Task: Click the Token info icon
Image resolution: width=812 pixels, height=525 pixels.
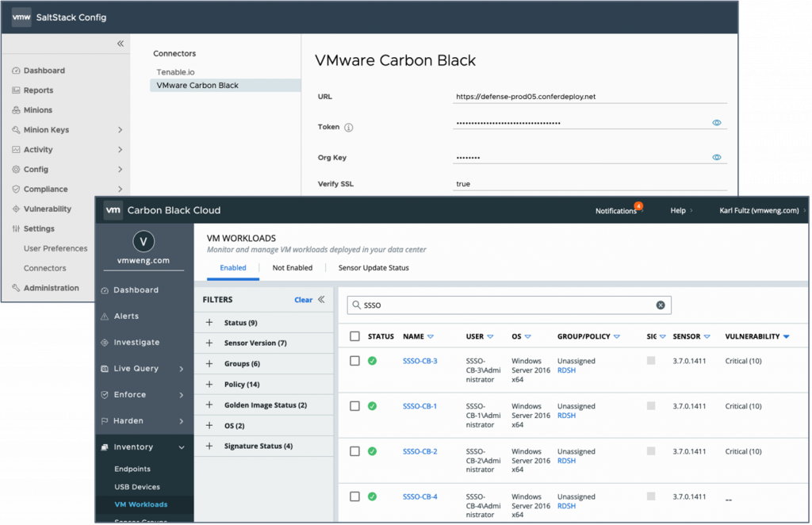Action: coord(348,127)
